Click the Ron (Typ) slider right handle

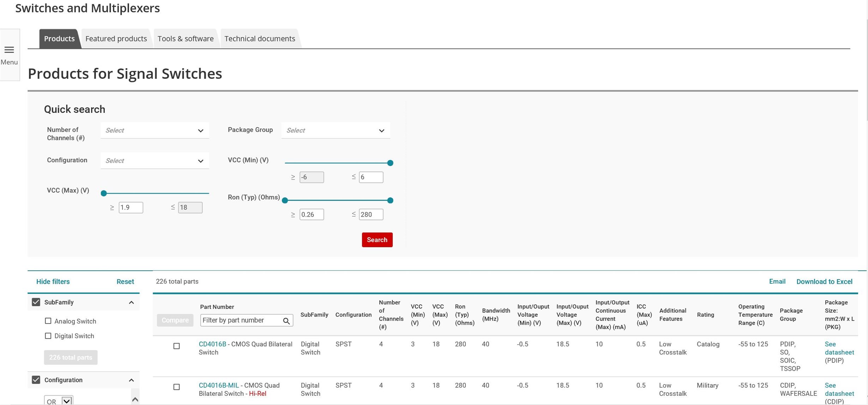[x=390, y=200]
